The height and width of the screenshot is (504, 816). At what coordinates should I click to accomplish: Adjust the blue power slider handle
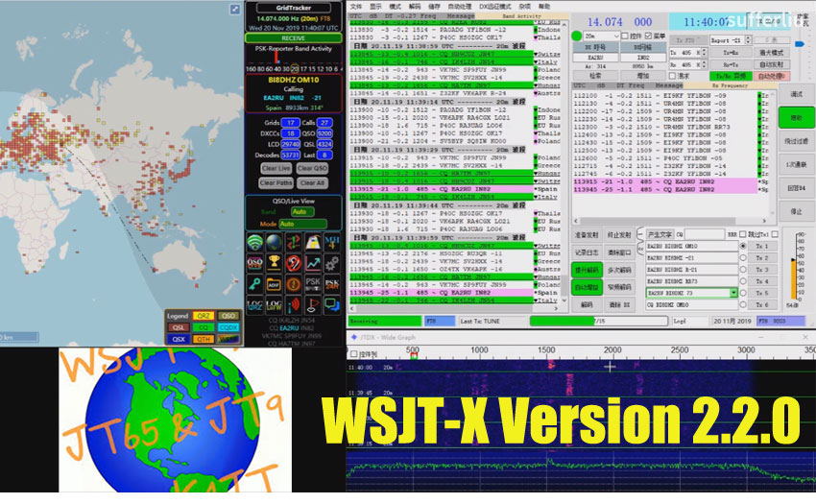click(x=800, y=44)
